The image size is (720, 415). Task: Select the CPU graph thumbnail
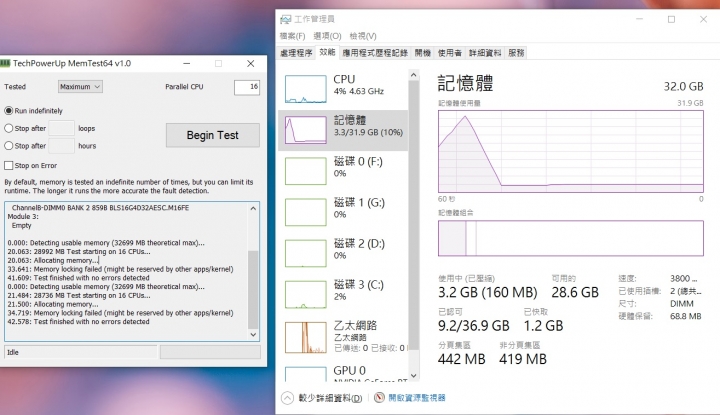[x=306, y=89]
